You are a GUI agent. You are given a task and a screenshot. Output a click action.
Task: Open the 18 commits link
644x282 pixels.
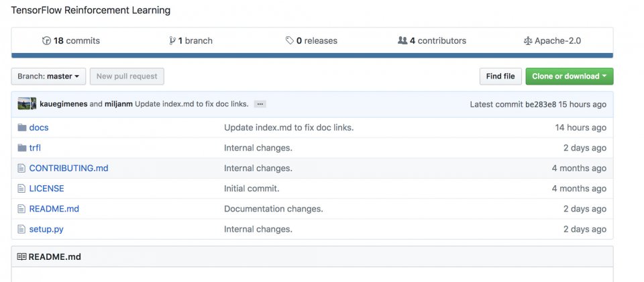tap(71, 41)
